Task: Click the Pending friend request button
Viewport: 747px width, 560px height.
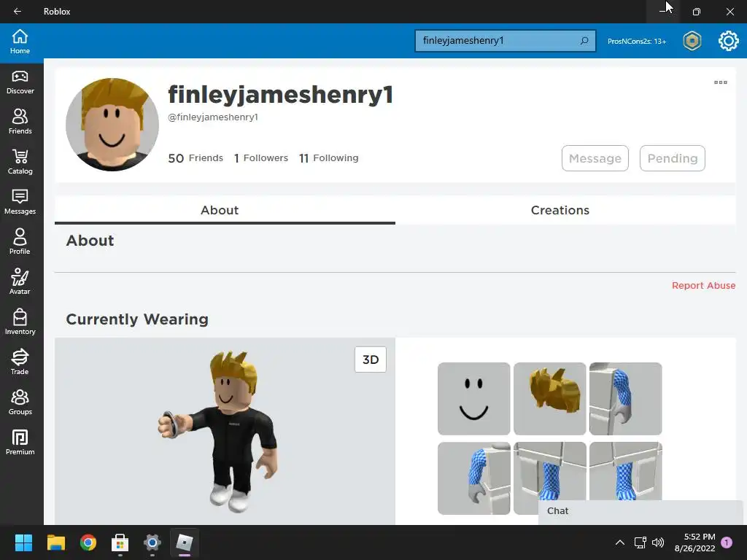Action: 672,158
